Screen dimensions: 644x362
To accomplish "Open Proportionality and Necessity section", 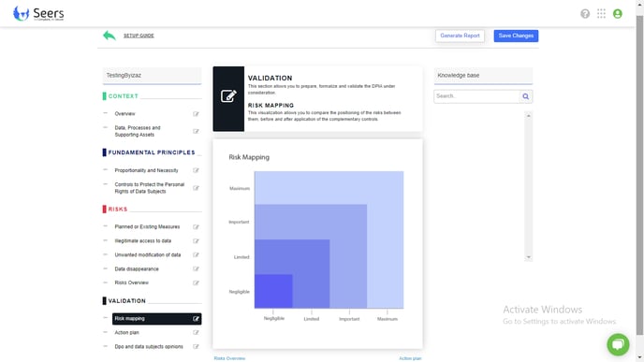I will [146, 170].
